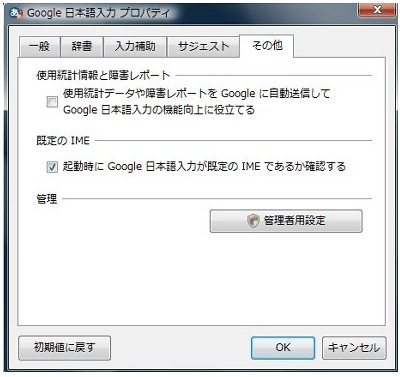Click the Google Japanese Input title bar icon

[x=17, y=14]
